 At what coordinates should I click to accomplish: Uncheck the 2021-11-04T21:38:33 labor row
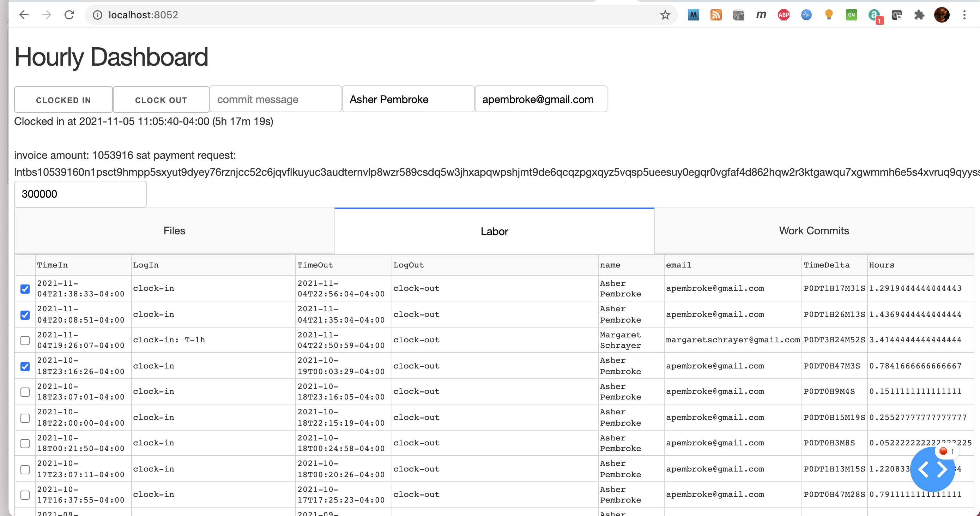(25, 289)
